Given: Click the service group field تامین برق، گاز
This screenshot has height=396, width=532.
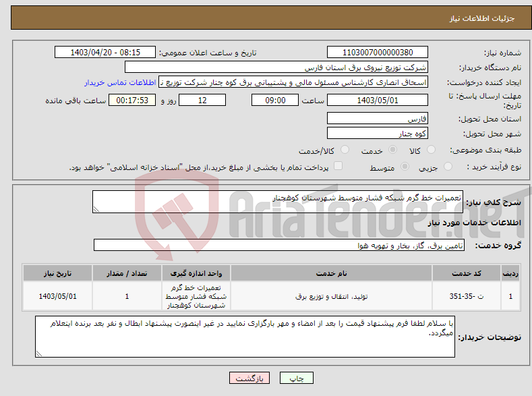Looking at the screenshot, I should [x=279, y=245].
